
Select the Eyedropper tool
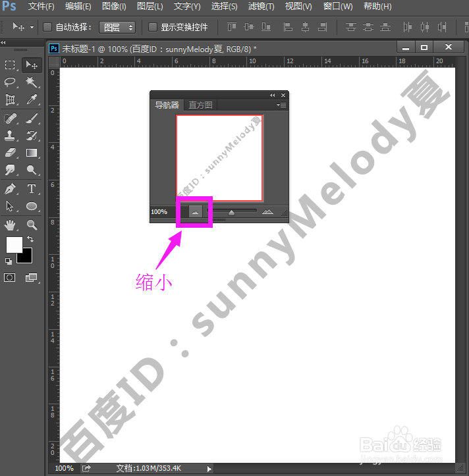[x=32, y=99]
